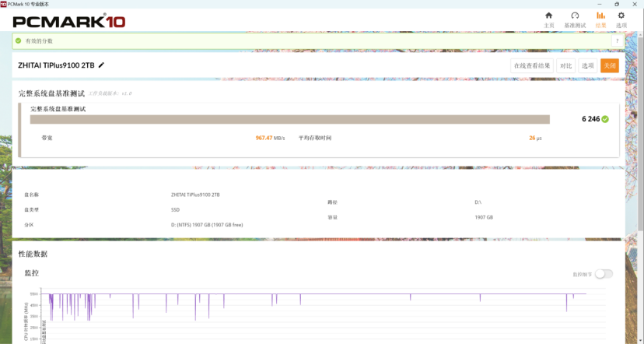
Task: Restore down the PCMark 10 window
Action: pos(617,4)
